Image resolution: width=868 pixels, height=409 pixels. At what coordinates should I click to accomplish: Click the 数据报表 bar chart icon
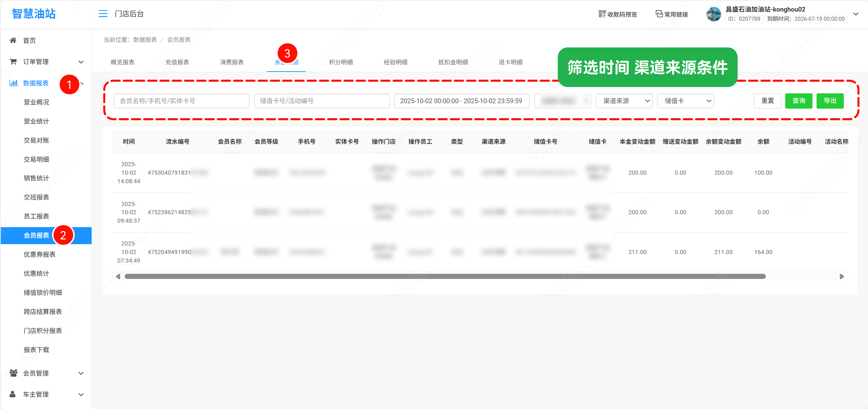click(13, 83)
